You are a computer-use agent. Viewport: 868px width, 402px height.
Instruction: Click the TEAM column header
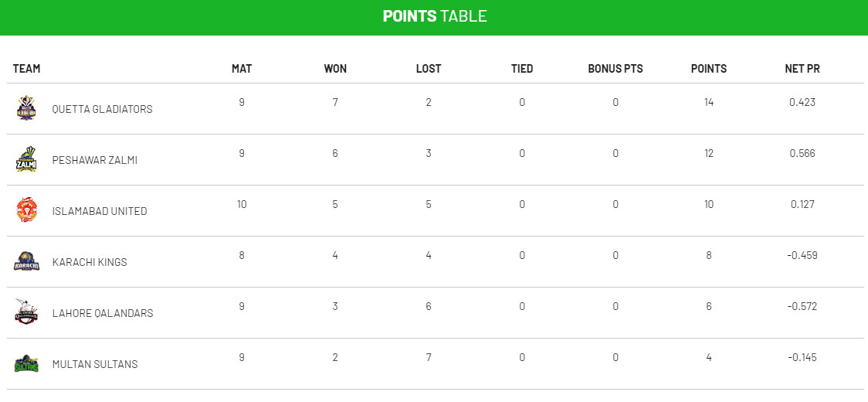26,69
